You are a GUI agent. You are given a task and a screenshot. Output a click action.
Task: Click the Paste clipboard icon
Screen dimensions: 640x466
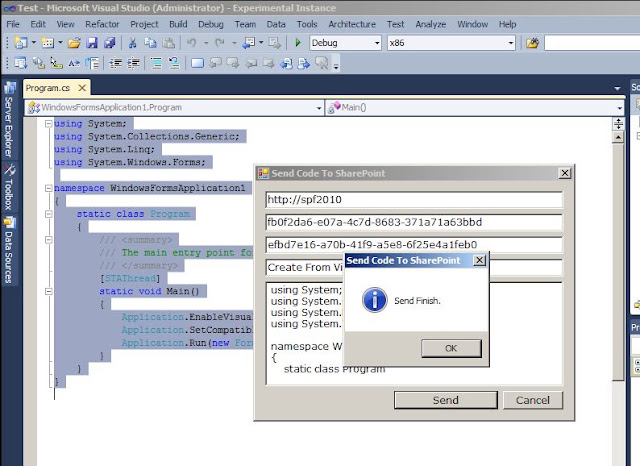(168, 42)
